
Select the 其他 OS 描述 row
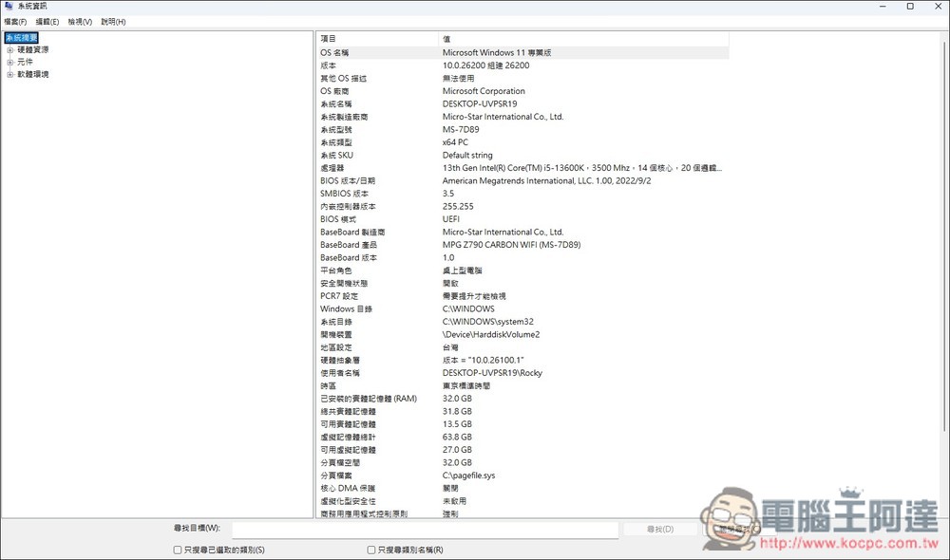[522, 78]
